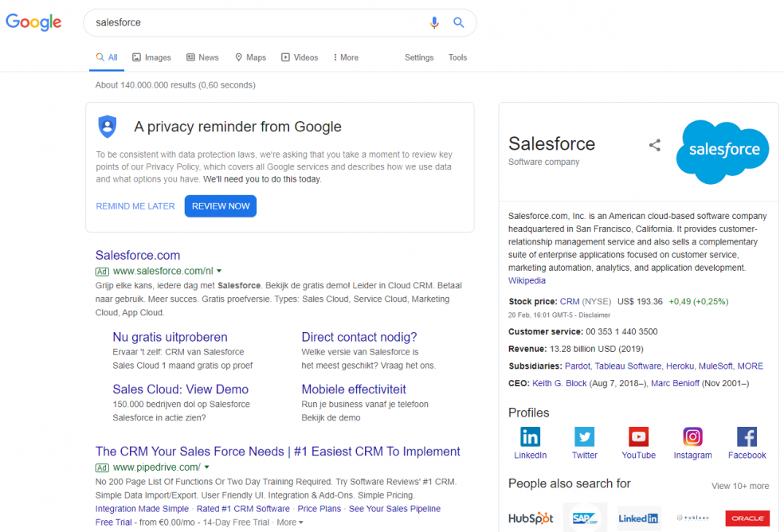Activate voice search microphone icon
784x532 pixels.
(x=434, y=22)
